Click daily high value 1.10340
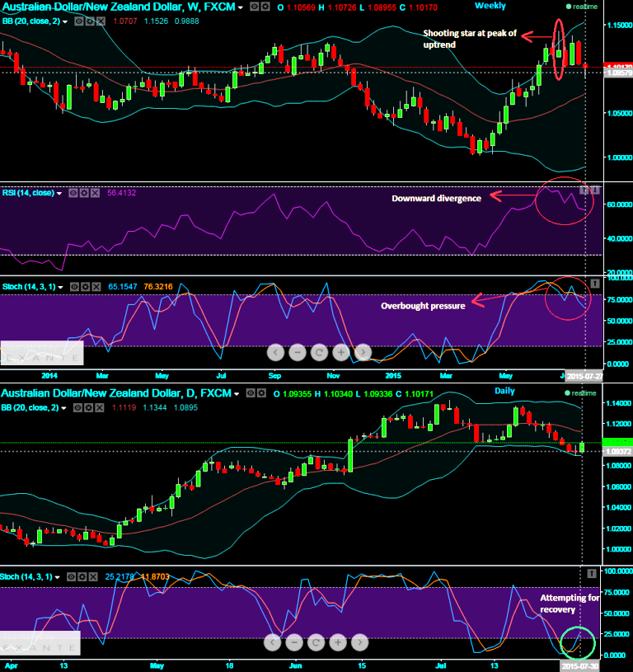Screen dimensions: 633x672 (x=339, y=393)
